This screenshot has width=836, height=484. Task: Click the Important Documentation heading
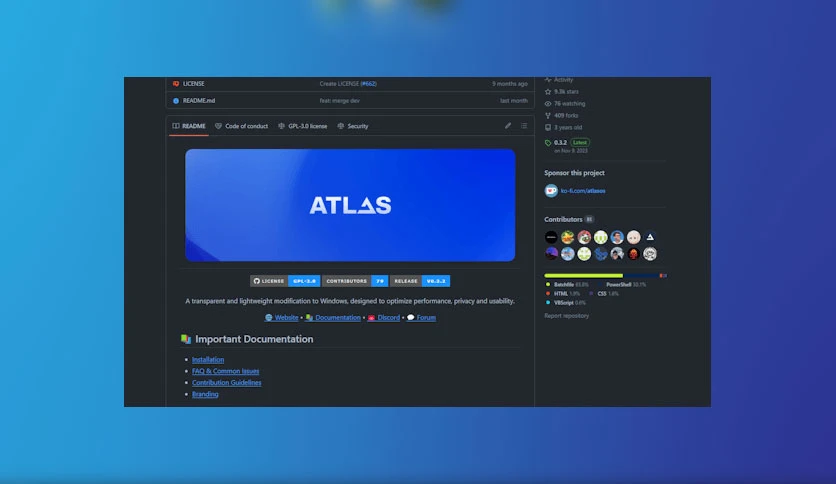254,339
